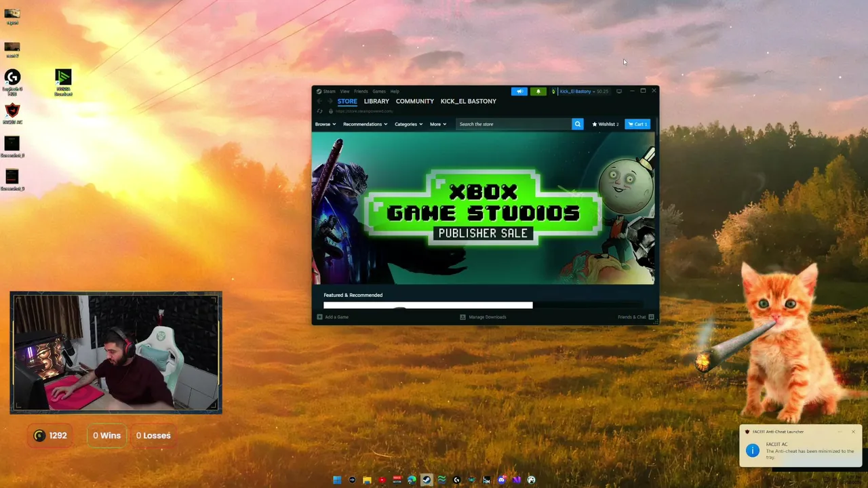Image resolution: width=868 pixels, height=488 pixels.
Task: Click the 1292 ELO badge
Action: click(x=51, y=436)
